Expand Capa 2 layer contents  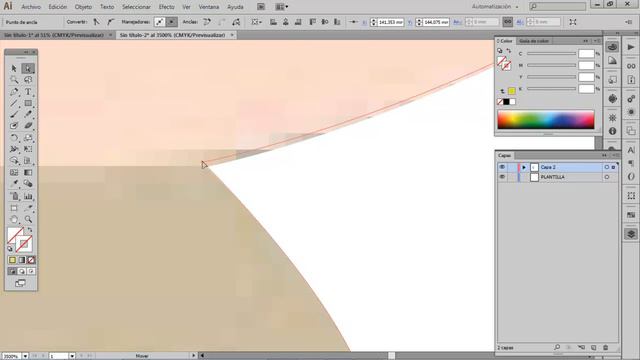tap(524, 167)
